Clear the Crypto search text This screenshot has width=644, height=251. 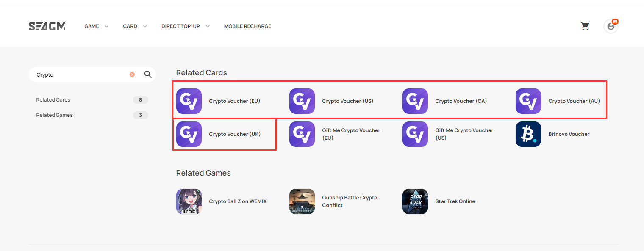pos(132,74)
